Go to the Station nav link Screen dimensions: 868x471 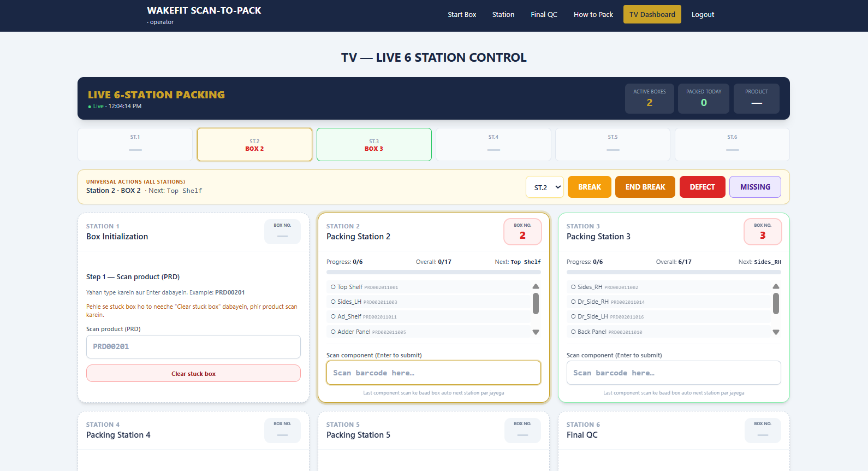503,15
